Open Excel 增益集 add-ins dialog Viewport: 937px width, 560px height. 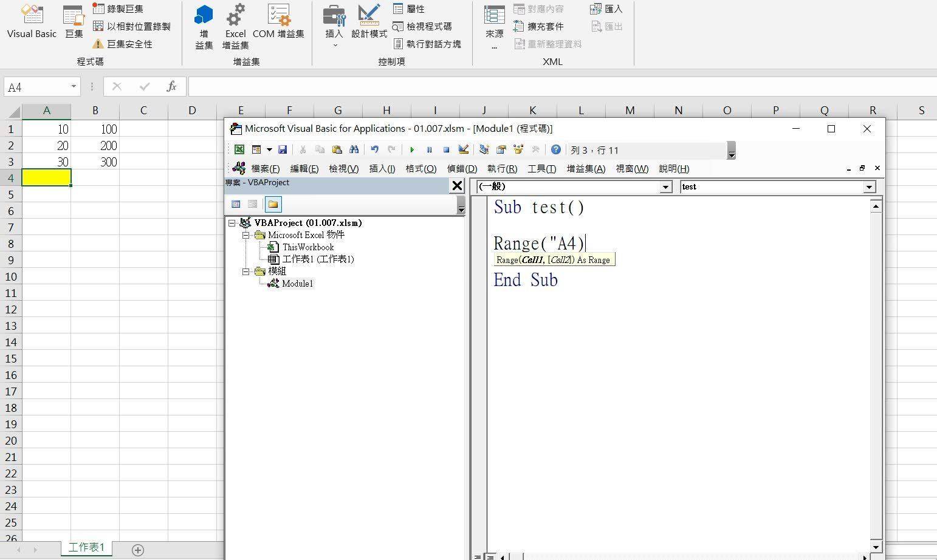point(235,27)
